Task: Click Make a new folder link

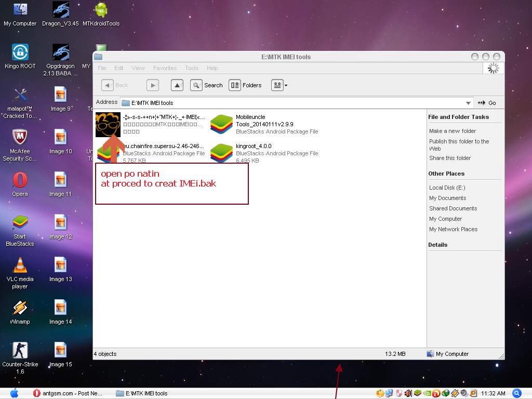Action: (x=452, y=131)
